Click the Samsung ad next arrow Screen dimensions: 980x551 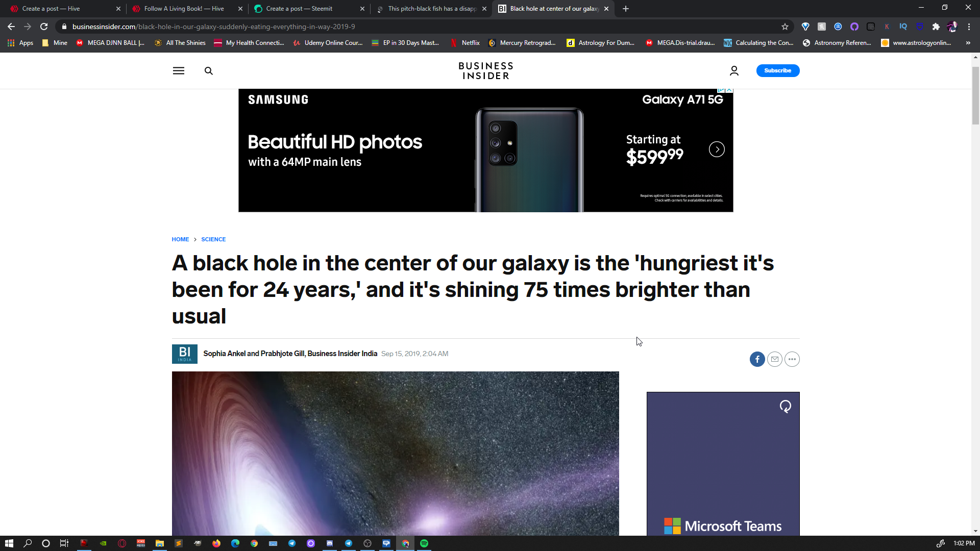717,149
